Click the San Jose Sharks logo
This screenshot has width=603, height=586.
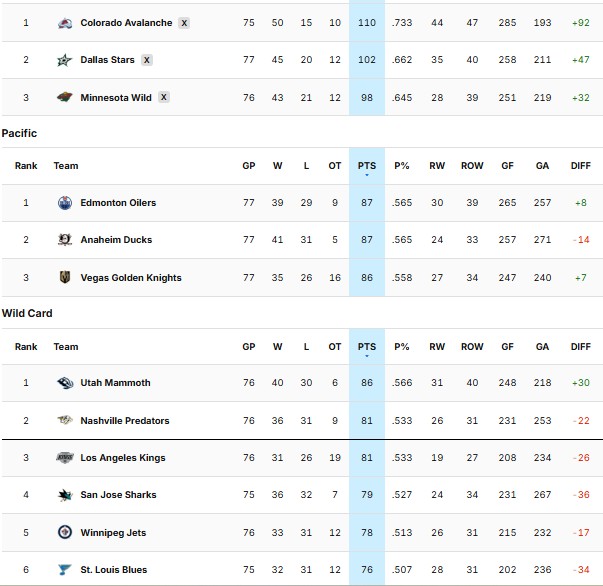[65, 495]
